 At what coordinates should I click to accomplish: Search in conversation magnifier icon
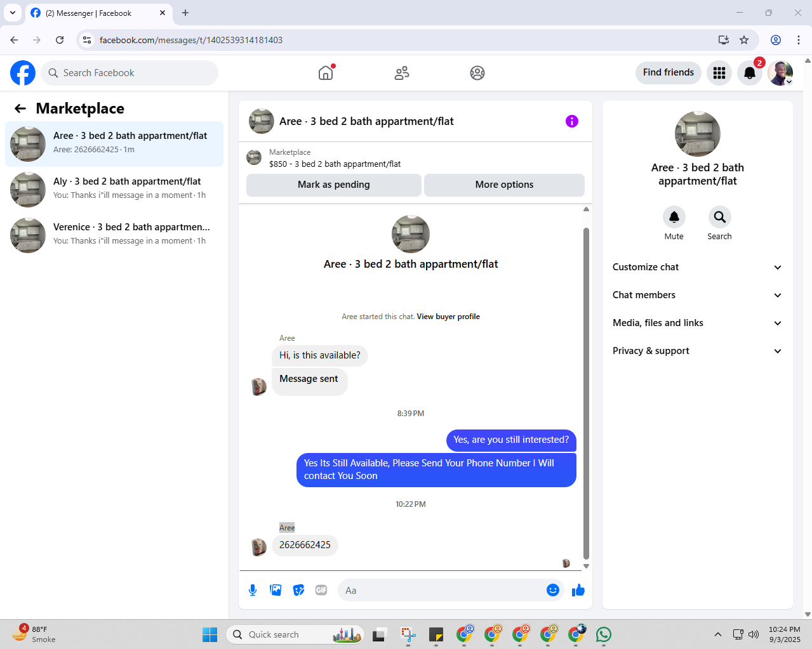pyautogui.click(x=720, y=217)
